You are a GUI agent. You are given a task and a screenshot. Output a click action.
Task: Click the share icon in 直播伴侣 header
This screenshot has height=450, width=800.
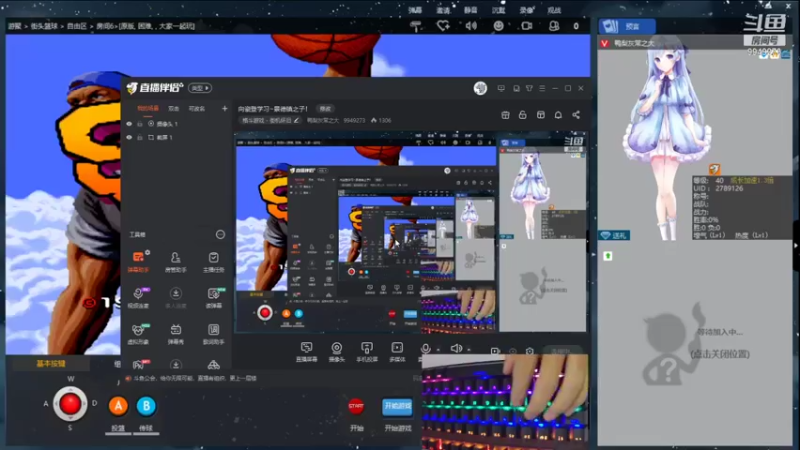pyautogui.click(x=576, y=115)
